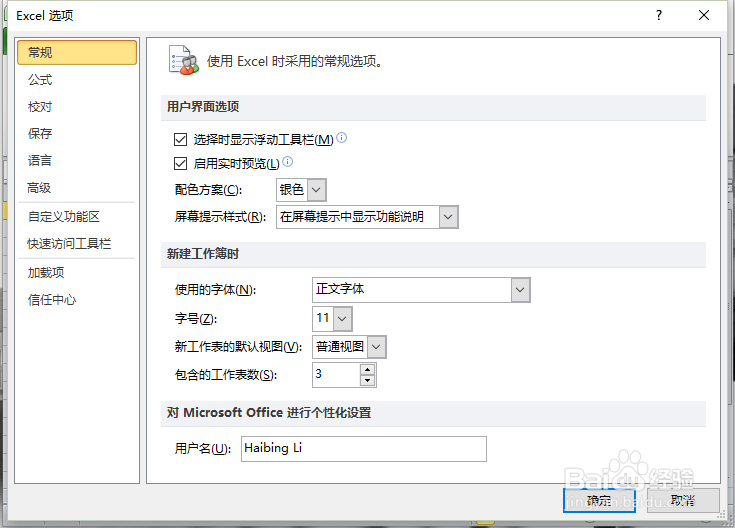
Task: Click info icon beside 浮动工具栏 option
Action: point(342,137)
